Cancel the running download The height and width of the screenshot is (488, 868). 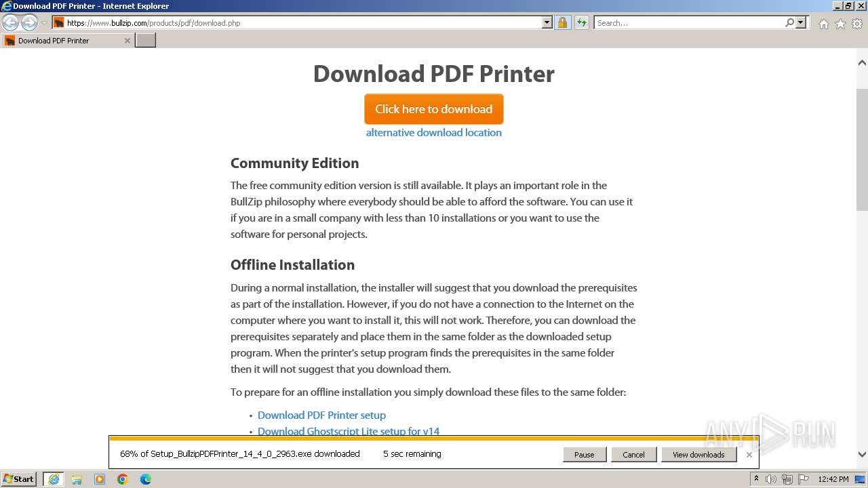coord(633,455)
